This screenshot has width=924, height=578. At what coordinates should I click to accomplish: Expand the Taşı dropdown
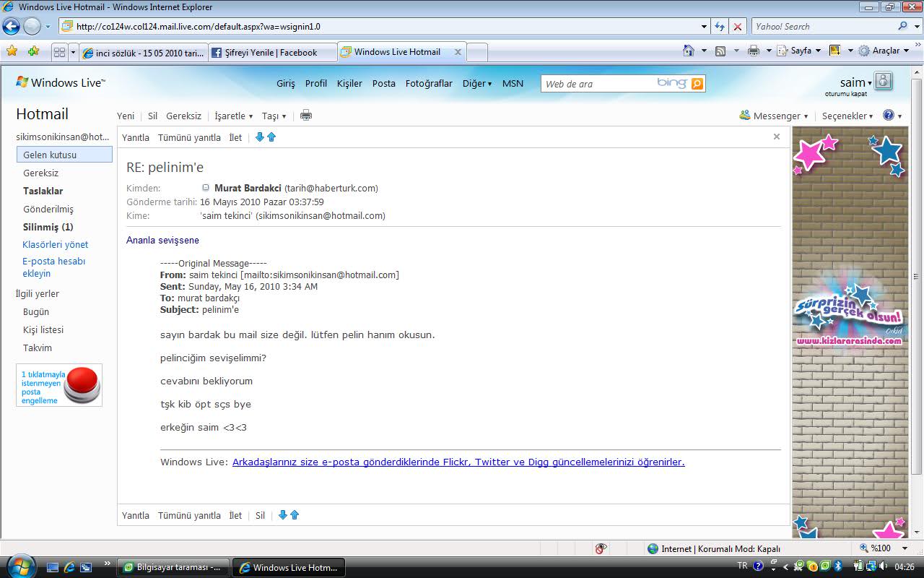(x=274, y=116)
